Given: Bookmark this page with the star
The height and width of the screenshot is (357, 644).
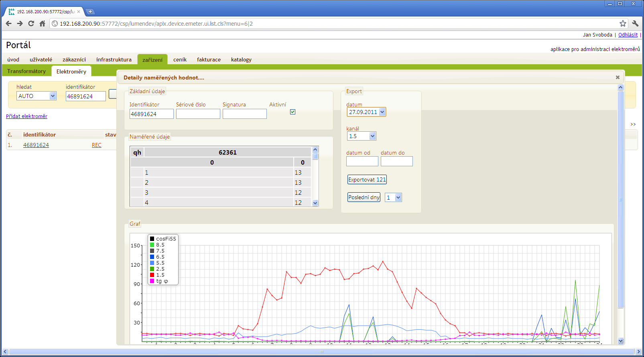Looking at the screenshot, I should point(623,24).
